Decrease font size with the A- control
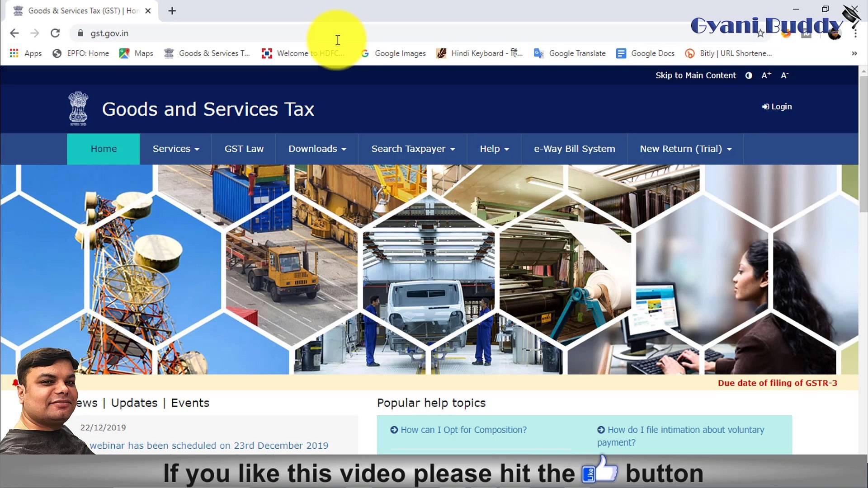 pos(785,75)
